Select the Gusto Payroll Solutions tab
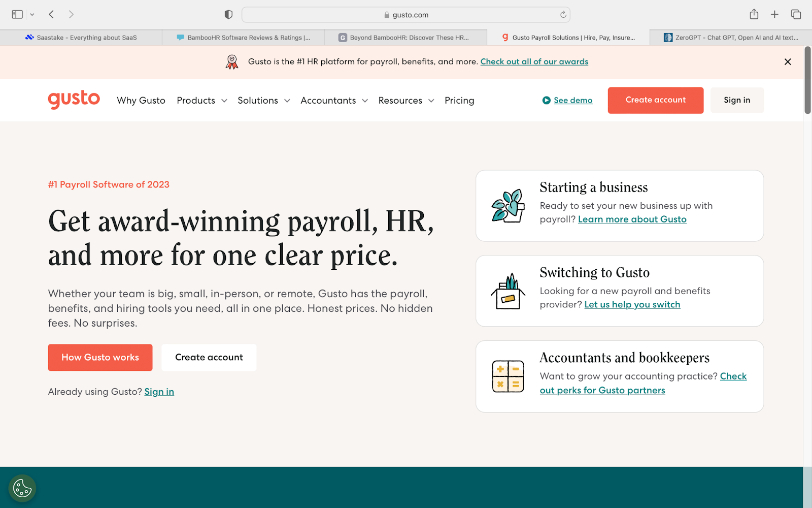The width and height of the screenshot is (812, 508). pyautogui.click(x=568, y=38)
